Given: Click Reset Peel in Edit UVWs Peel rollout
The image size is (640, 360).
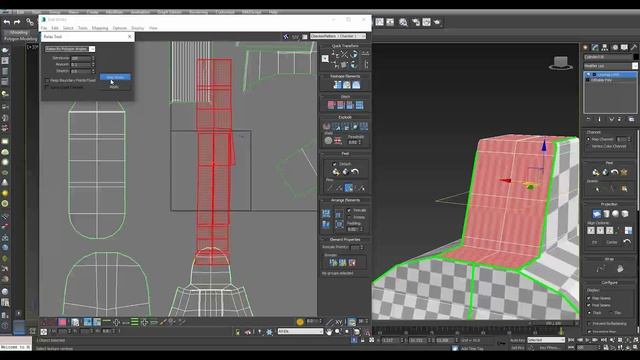Looking at the screenshot, I should (355, 172).
